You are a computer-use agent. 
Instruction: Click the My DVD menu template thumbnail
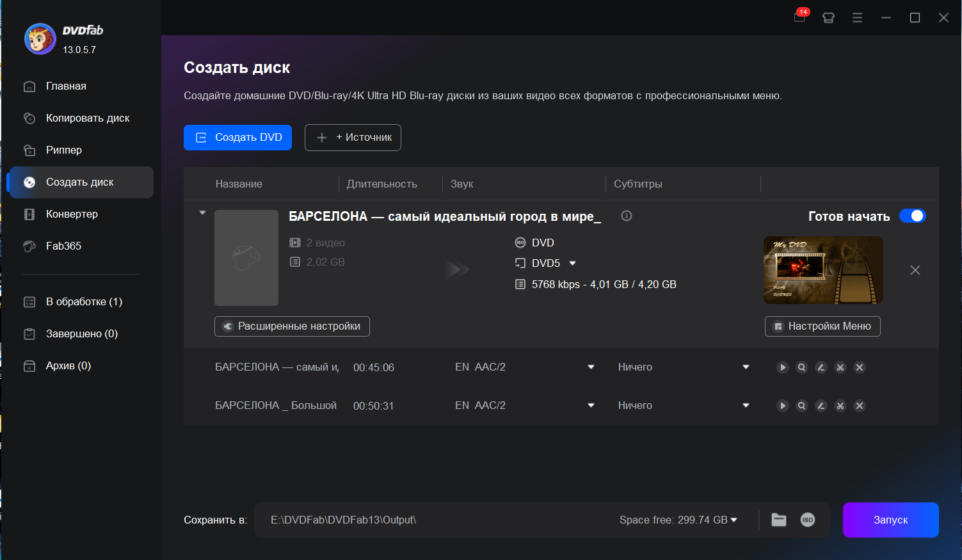click(x=823, y=270)
